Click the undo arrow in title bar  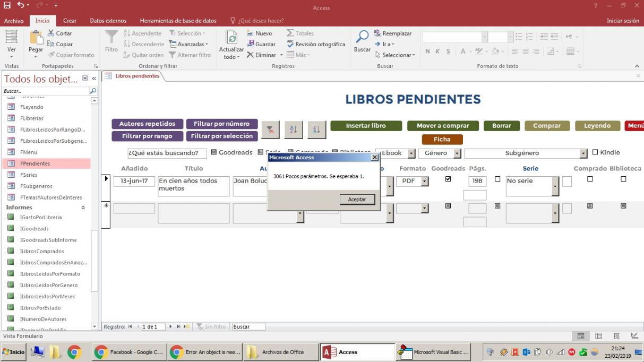tap(20, 5)
